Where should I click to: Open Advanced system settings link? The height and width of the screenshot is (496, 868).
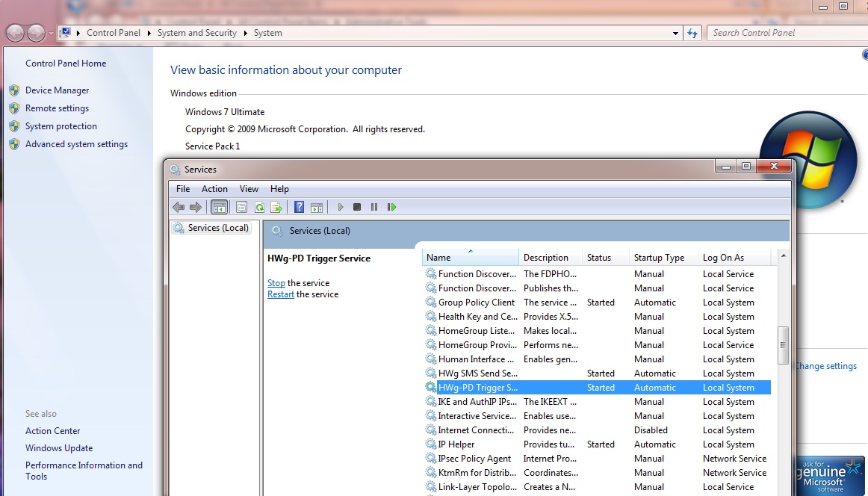tap(76, 144)
